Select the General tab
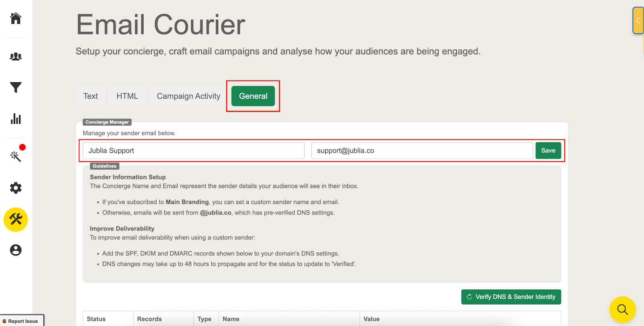 (253, 96)
